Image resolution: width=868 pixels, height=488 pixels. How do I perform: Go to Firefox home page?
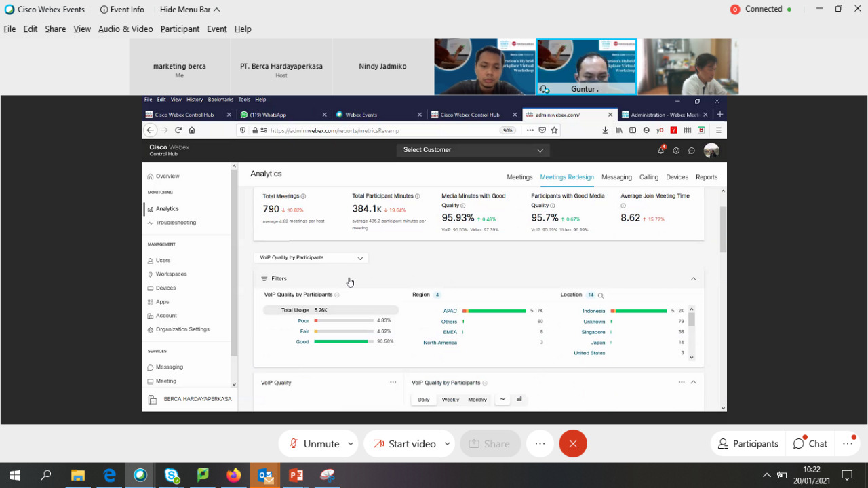pyautogui.click(x=192, y=130)
